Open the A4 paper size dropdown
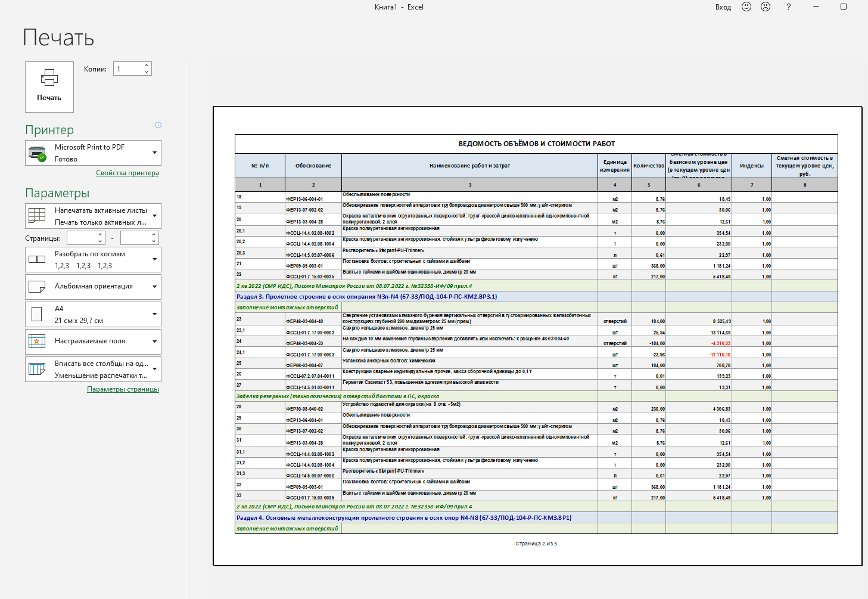868x599 pixels. click(x=154, y=314)
